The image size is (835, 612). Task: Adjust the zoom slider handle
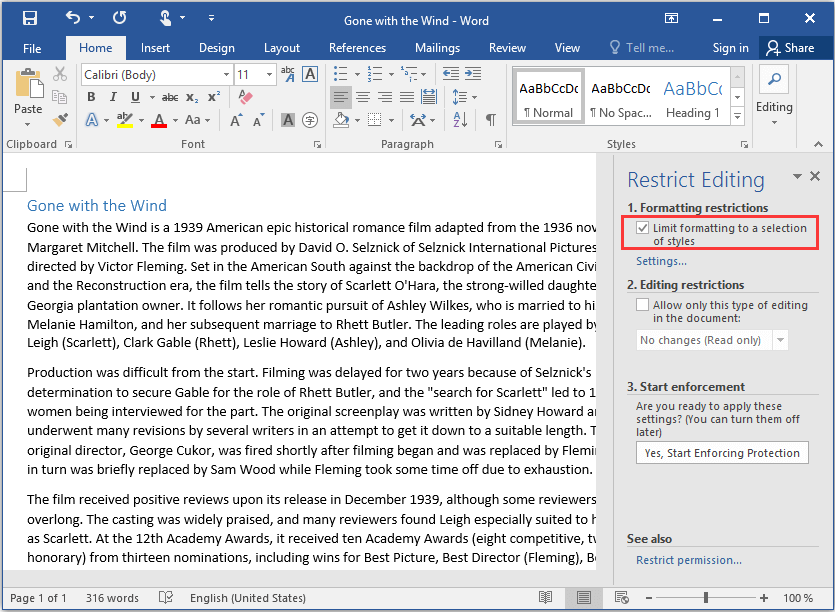(706, 598)
